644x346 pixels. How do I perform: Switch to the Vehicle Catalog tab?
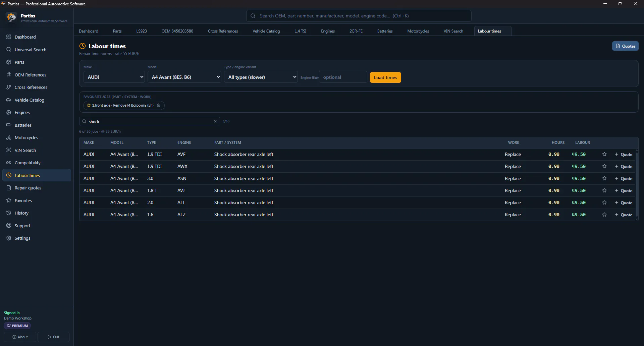266,31
